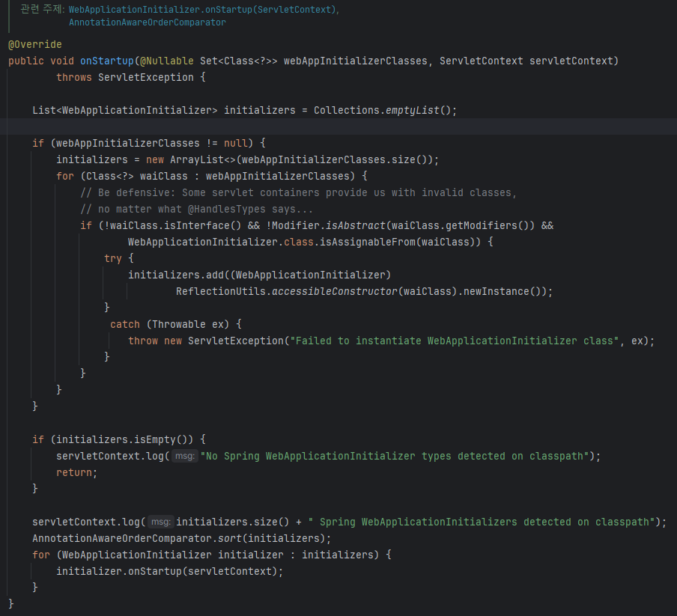
Task: Click the 'Be defensive' comment line
Action: pyautogui.click(x=298, y=193)
